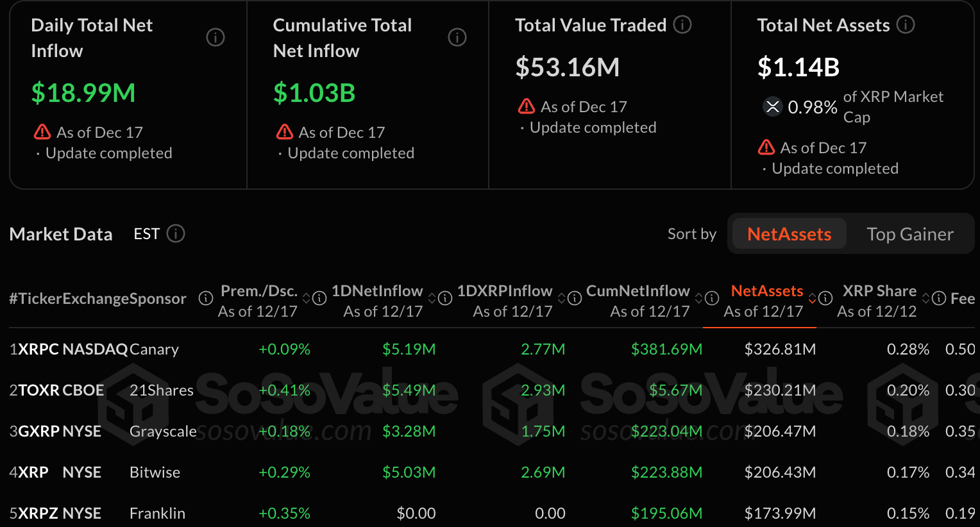The image size is (980, 527).
Task: Toggle sort arrows on NetAssets column
Action: click(812, 299)
